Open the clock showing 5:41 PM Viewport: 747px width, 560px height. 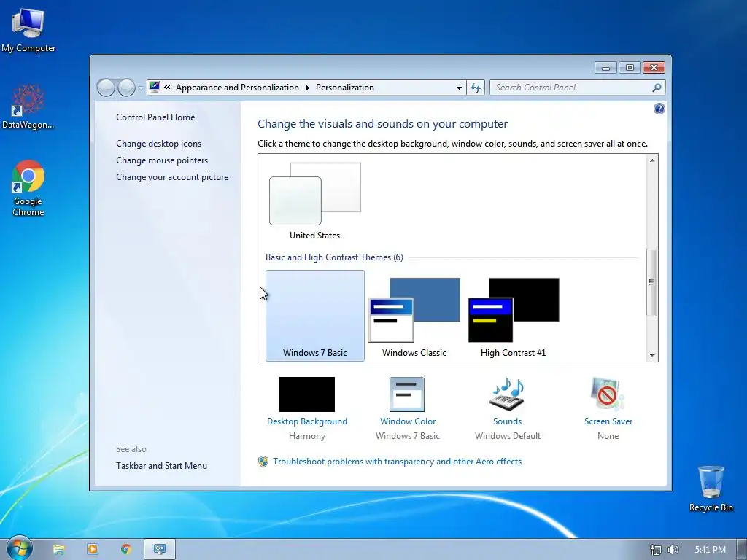tap(710, 550)
